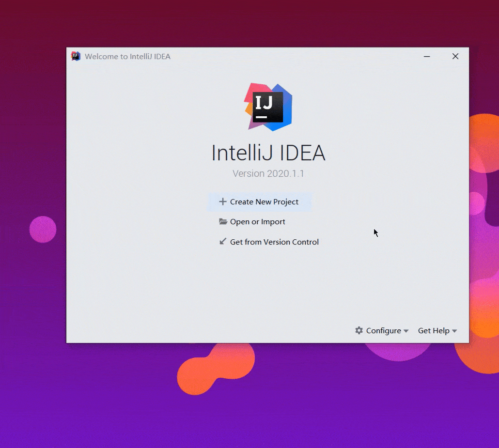
Task: Click the gear icon next to Configure
Action: point(359,330)
